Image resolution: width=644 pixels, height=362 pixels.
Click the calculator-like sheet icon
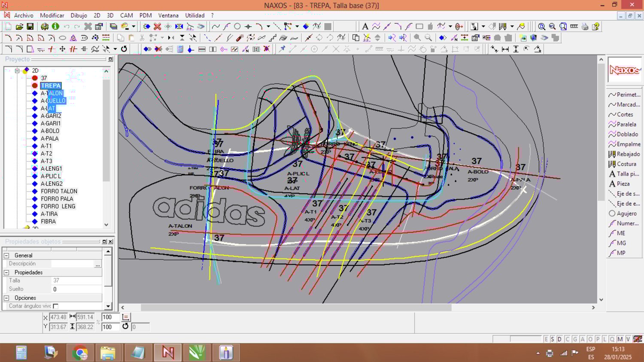tap(180, 49)
